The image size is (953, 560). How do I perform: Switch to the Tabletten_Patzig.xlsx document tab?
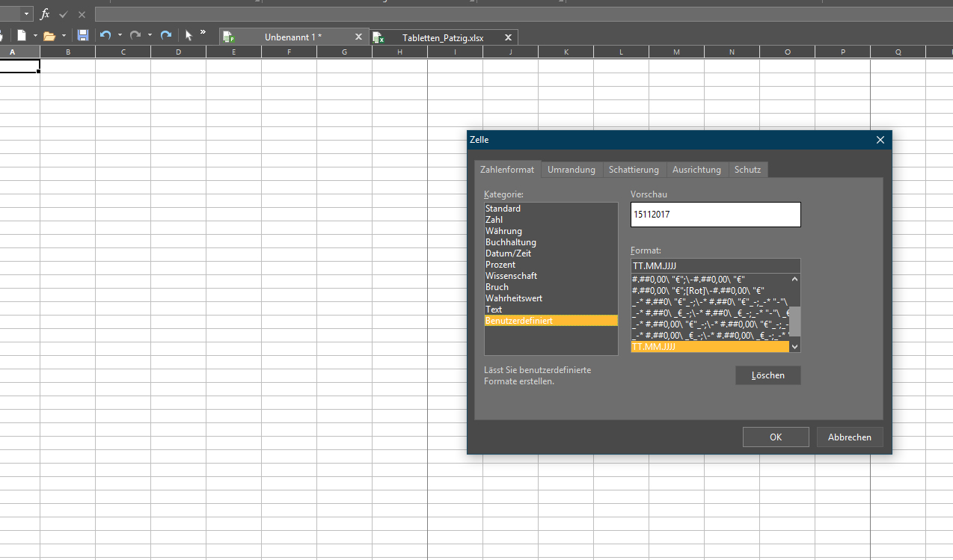[x=442, y=37]
